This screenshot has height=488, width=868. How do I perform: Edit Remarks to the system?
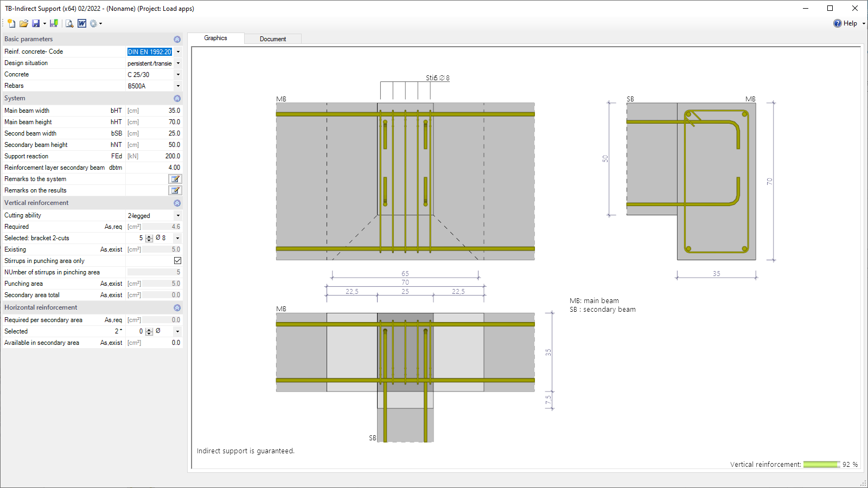pos(175,179)
